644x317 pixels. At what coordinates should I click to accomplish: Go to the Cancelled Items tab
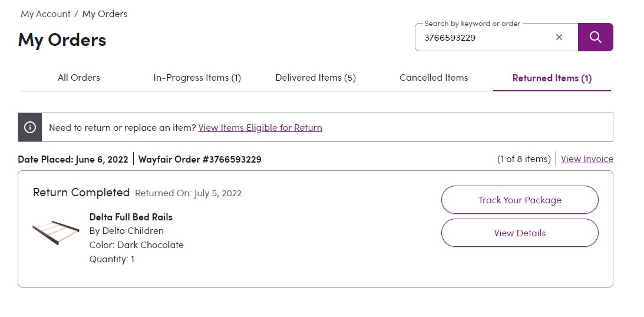pyautogui.click(x=434, y=78)
